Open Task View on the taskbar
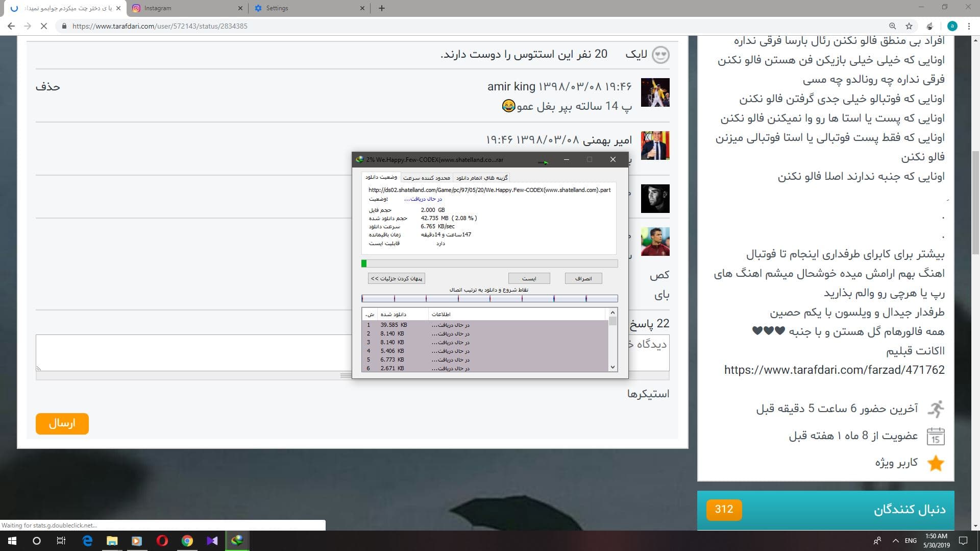The height and width of the screenshot is (551, 980). pyautogui.click(x=61, y=541)
